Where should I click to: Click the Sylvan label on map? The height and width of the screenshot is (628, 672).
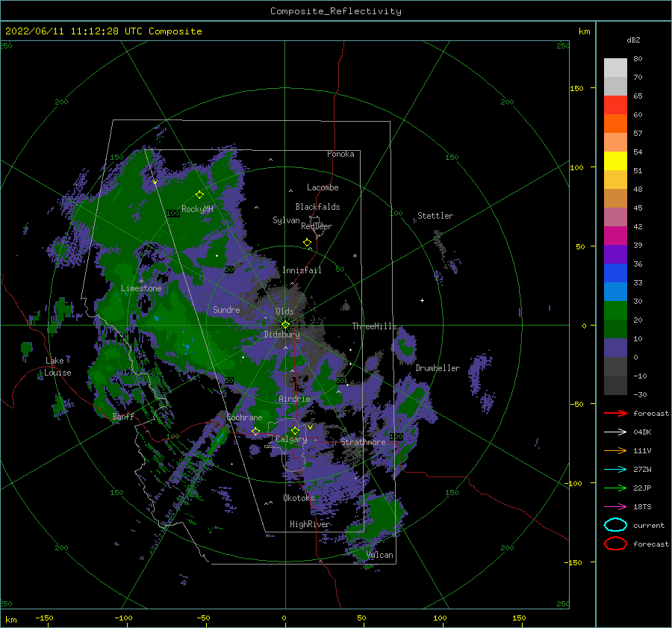[x=286, y=220]
